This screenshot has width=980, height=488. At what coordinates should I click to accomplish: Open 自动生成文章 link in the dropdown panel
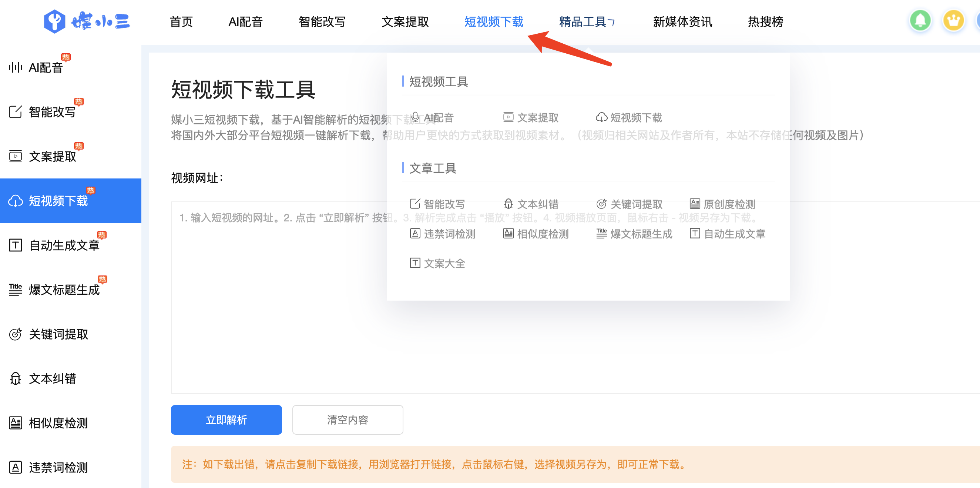click(727, 234)
